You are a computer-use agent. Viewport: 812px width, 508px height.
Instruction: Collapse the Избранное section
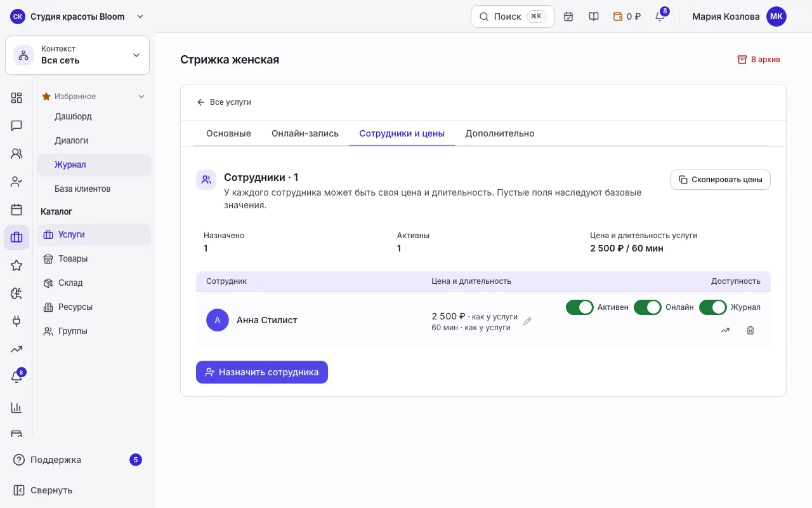(x=94, y=97)
